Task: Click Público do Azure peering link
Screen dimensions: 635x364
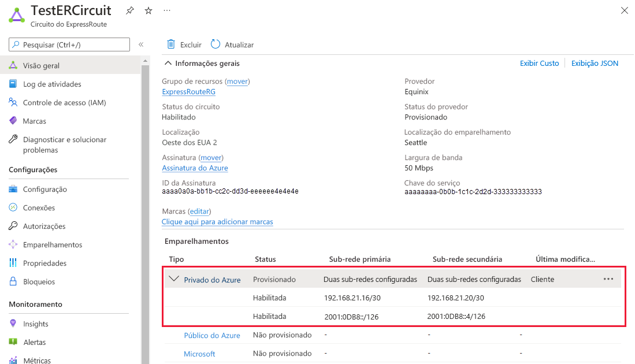Action: click(x=211, y=336)
